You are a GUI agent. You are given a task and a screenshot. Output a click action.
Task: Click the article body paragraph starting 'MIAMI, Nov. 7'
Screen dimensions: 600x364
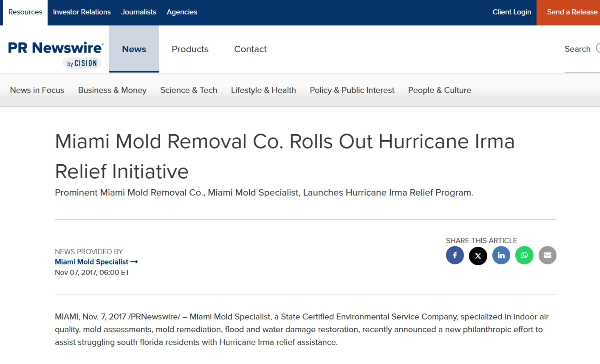(x=302, y=329)
